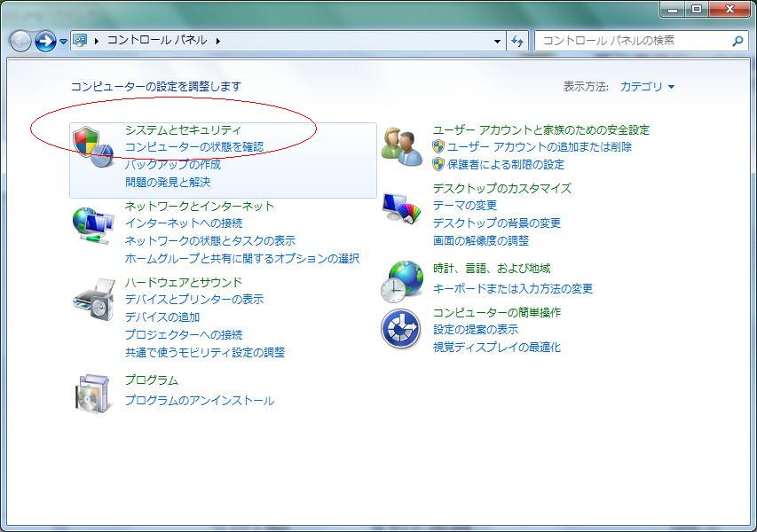
Task: Open the カテゴリ view mode dropdown
Action: [647, 87]
